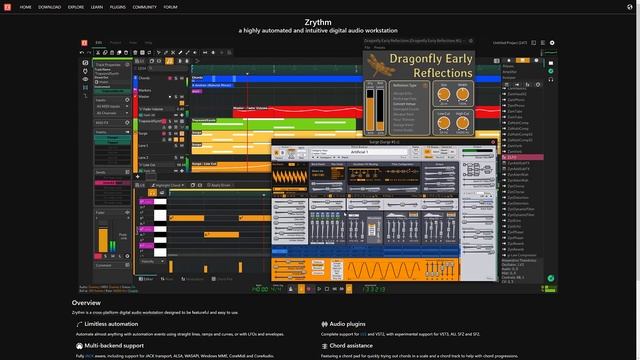640x360 pixels.
Task: Click the Undo arrow in the DAW toolbar
Action: coord(82,53)
